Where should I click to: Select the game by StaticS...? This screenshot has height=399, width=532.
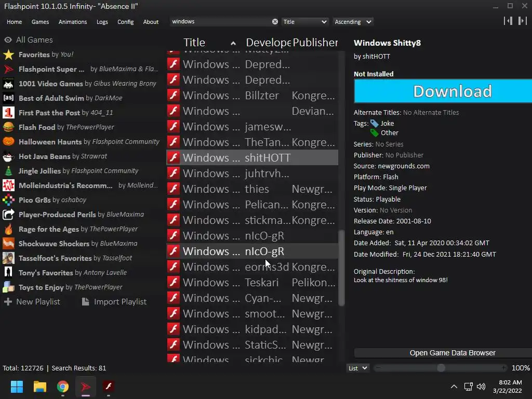click(x=252, y=345)
